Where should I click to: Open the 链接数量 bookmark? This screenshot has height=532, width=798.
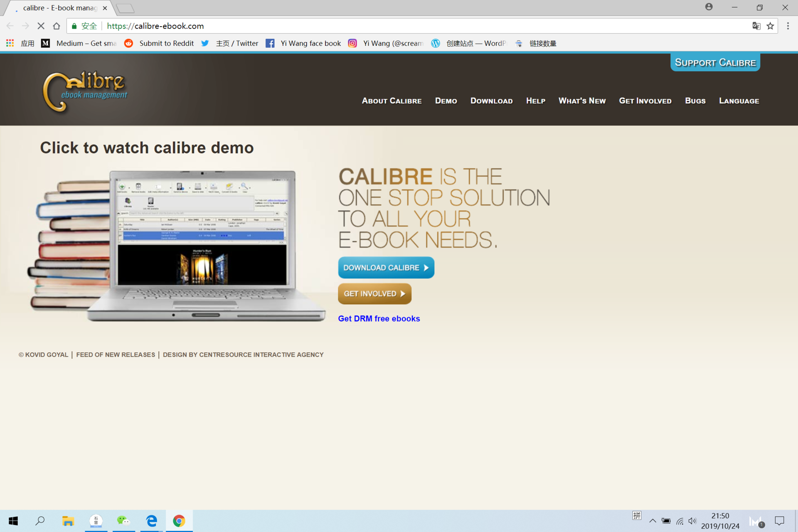[535, 43]
